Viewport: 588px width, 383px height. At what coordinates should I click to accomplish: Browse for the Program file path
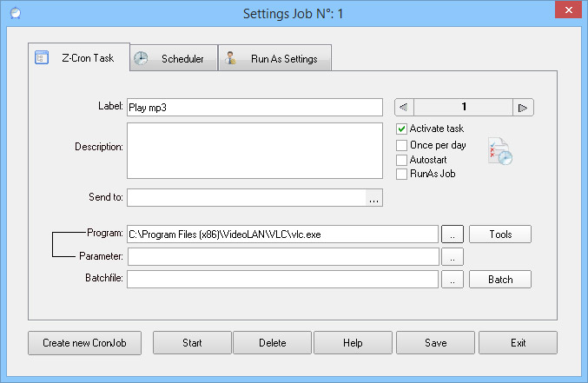[453, 234]
